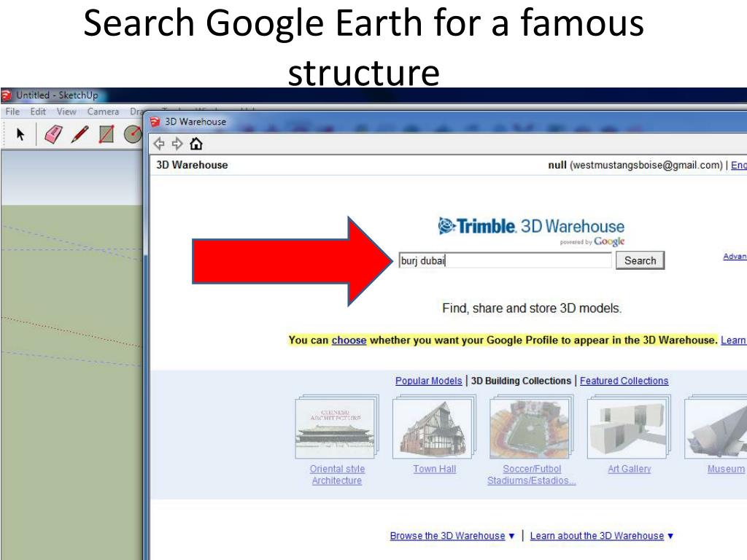Click the Town Hall text link

point(435,469)
